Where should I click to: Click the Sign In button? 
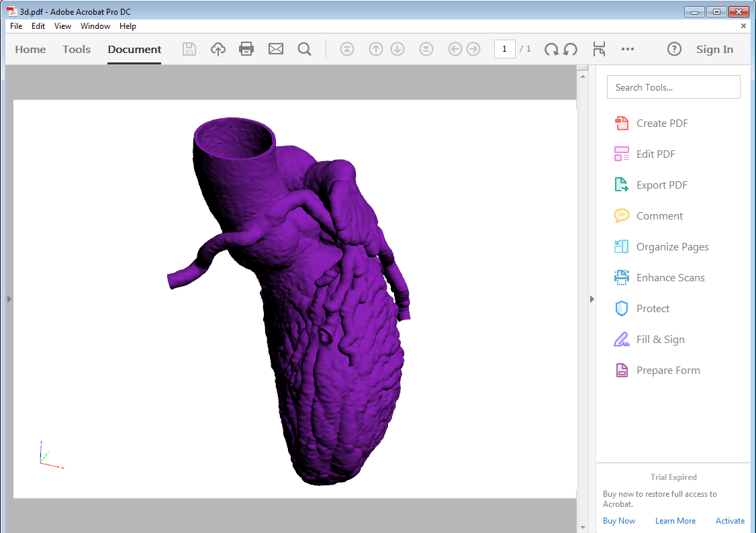pos(714,49)
